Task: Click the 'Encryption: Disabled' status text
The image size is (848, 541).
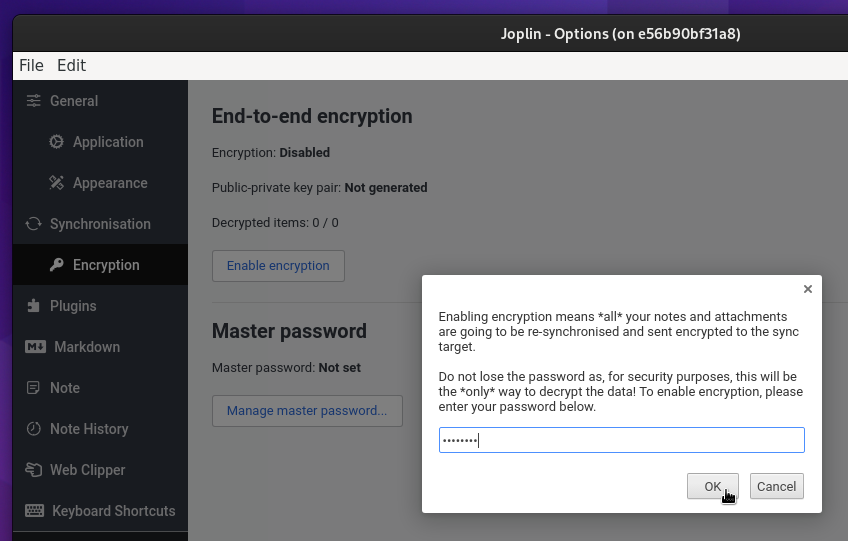Action: [x=271, y=153]
